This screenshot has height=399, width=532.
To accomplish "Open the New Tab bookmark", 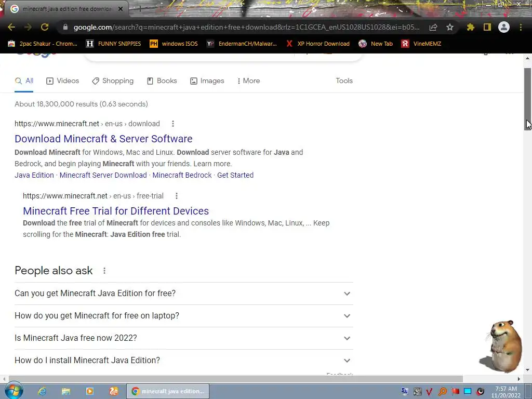I will coord(376,44).
